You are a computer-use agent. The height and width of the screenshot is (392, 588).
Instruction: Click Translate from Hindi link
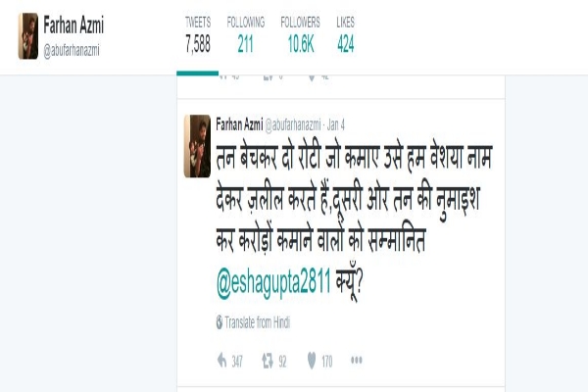click(x=257, y=322)
